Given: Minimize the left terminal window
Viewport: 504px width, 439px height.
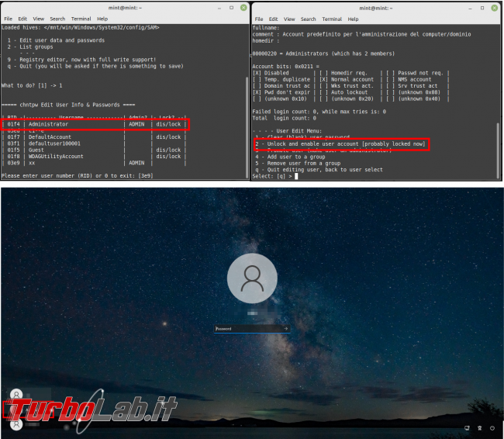Looking at the screenshot, I should (x=219, y=8).
